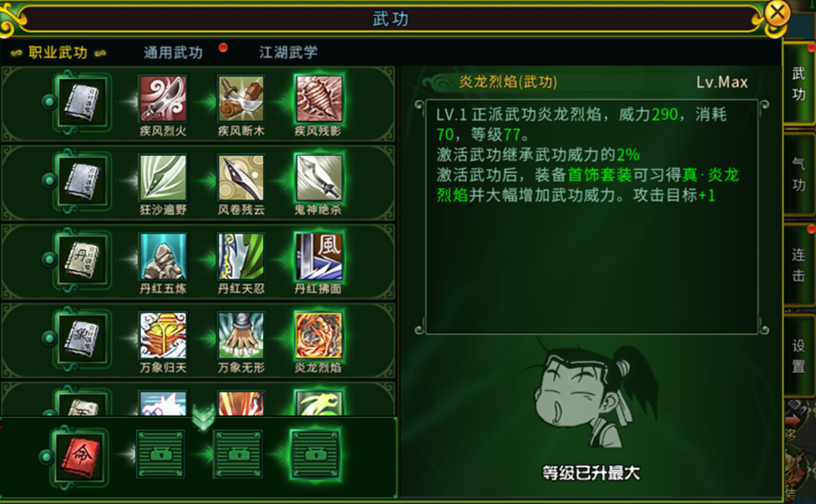Select the 疾风断木 skill icon

click(x=240, y=99)
